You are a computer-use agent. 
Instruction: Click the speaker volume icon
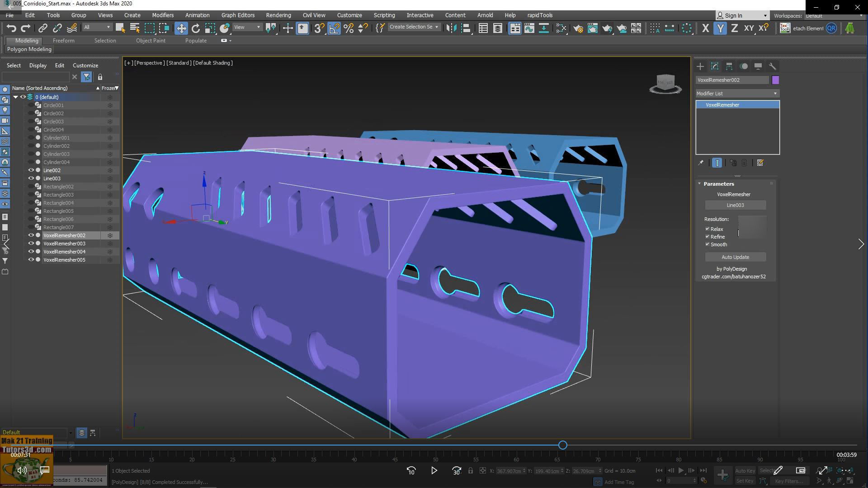21,470
